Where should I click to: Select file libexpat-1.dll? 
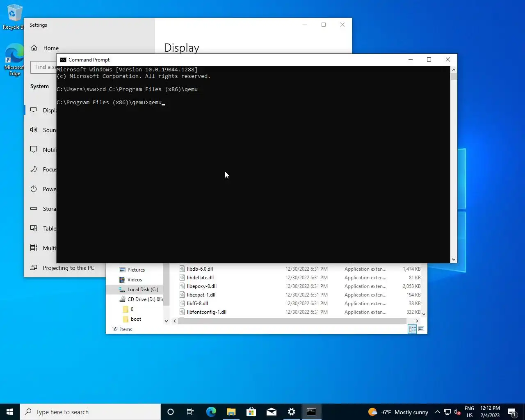pos(201,295)
